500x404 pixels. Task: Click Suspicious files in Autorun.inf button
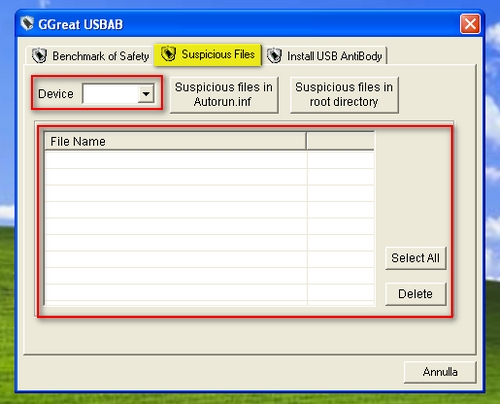pyautogui.click(x=224, y=95)
